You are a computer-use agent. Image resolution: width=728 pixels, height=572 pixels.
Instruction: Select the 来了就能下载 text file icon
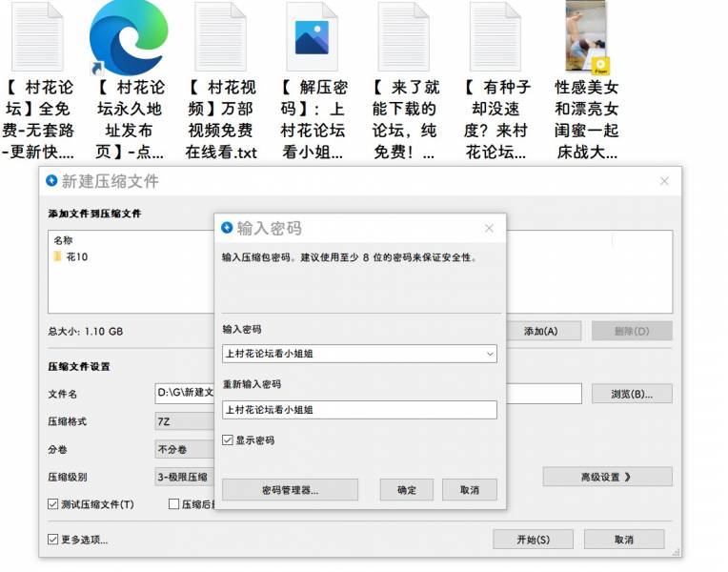403,38
